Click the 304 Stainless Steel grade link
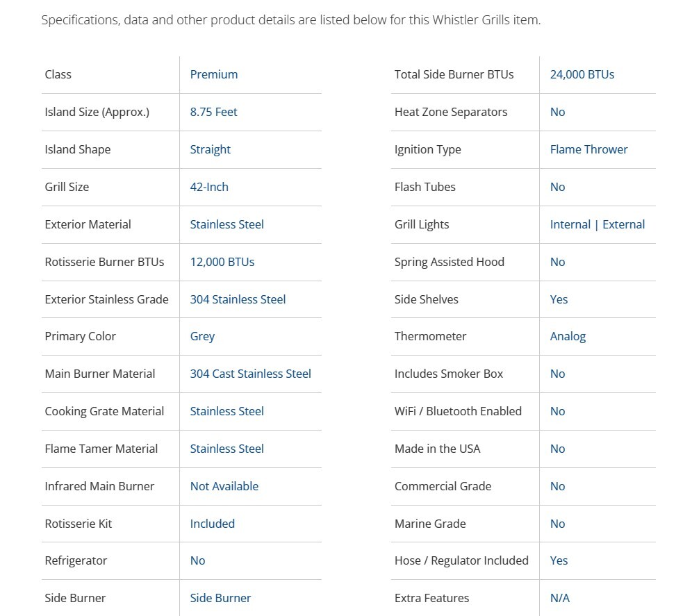 point(238,299)
